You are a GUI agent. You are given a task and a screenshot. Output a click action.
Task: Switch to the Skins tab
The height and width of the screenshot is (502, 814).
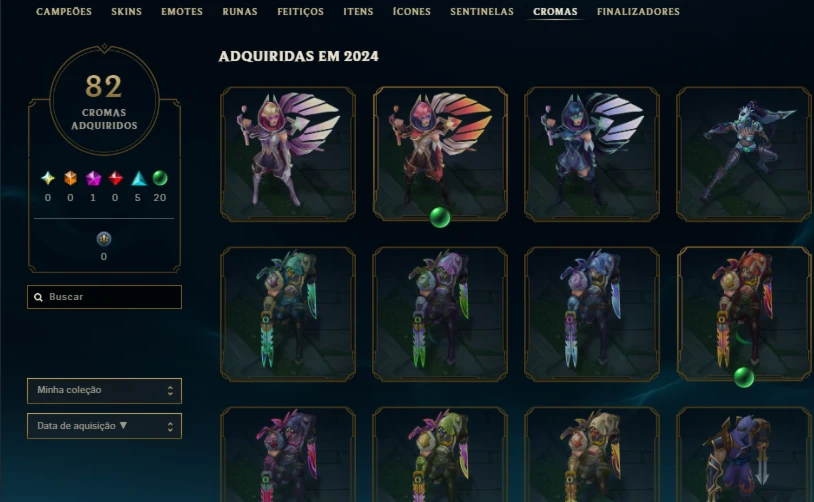click(126, 11)
